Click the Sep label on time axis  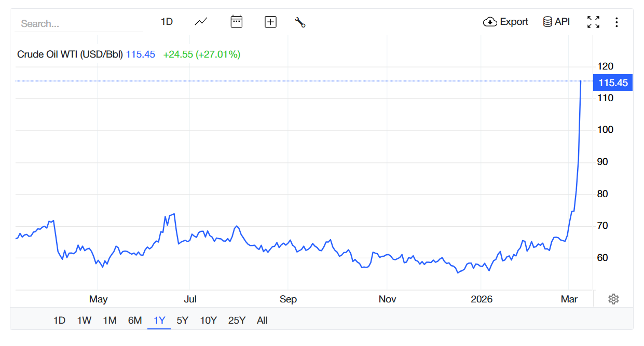288,299
